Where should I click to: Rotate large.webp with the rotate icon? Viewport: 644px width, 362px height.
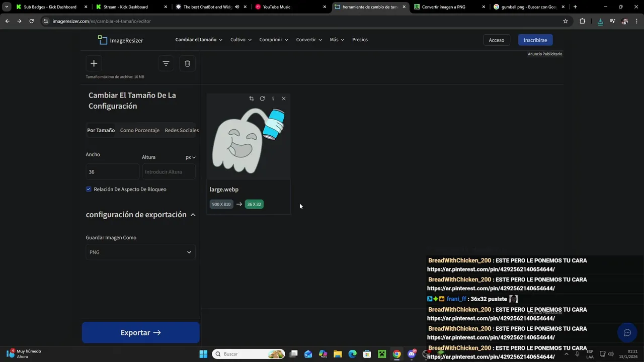pyautogui.click(x=262, y=99)
